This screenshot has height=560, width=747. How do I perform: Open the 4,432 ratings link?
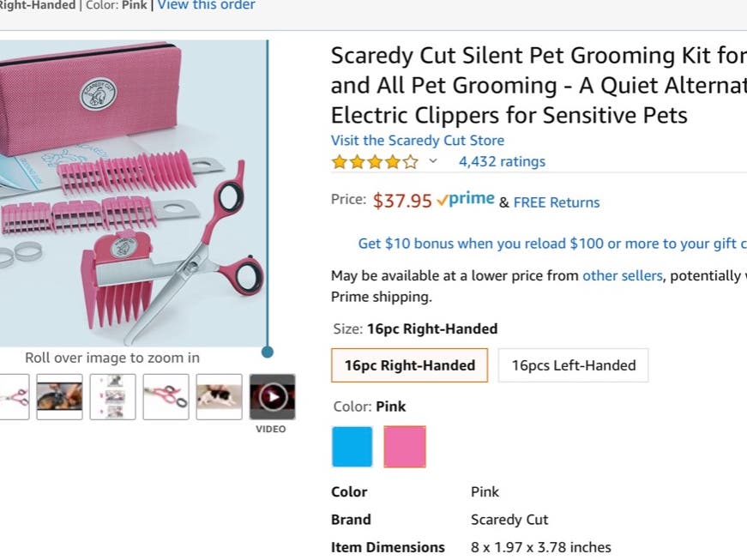(x=502, y=161)
